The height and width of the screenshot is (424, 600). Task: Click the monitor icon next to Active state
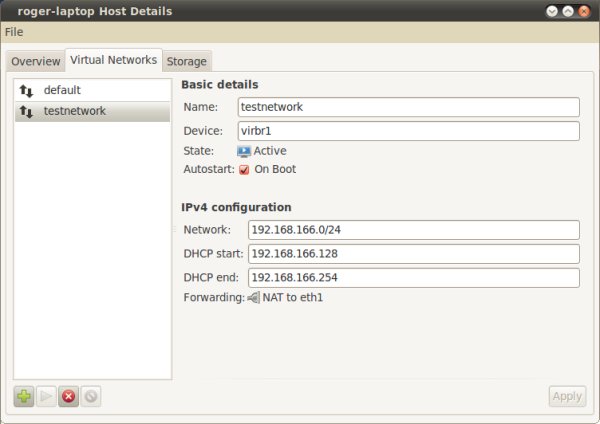[x=244, y=151]
